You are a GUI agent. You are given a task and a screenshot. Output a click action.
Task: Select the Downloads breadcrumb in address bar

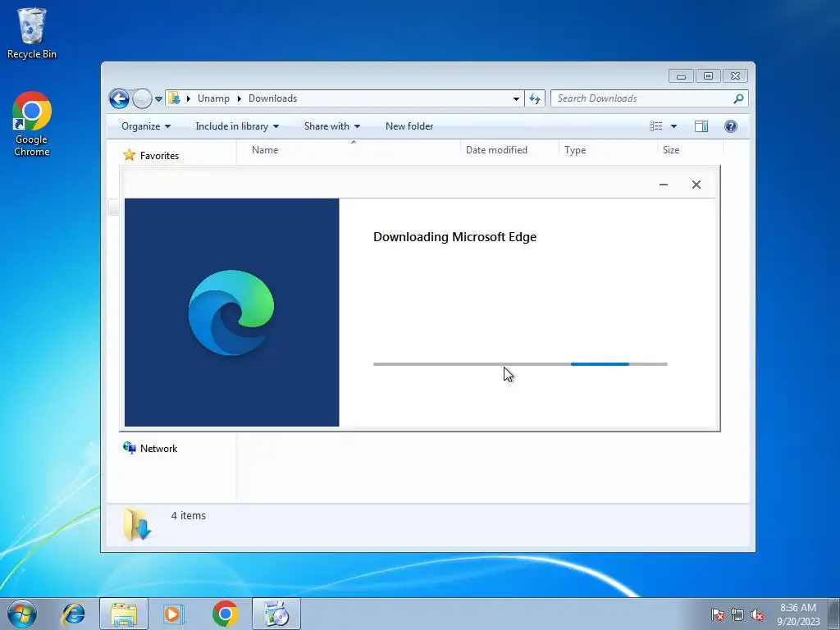(x=272, y=98)
